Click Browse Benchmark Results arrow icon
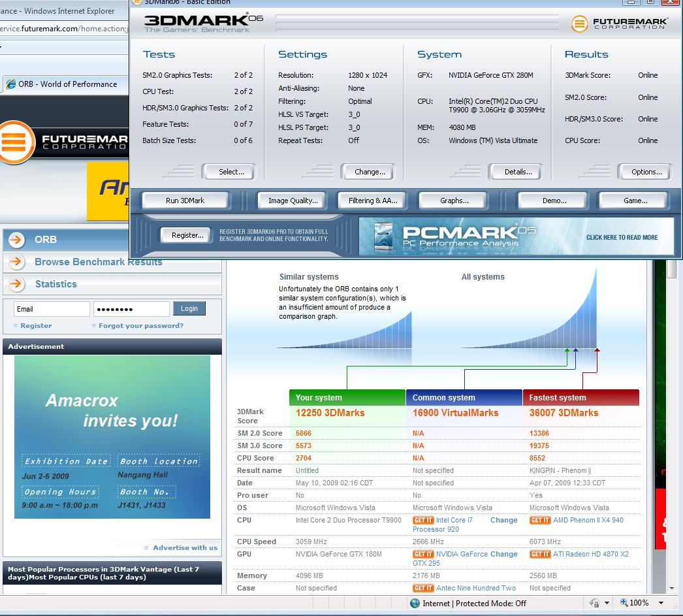 point(16,262)
